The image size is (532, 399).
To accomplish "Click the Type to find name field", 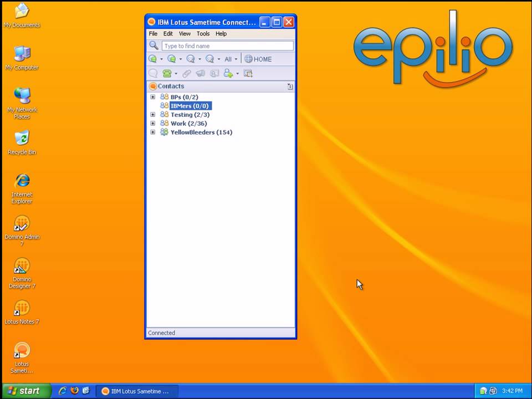I will (228, 46).
